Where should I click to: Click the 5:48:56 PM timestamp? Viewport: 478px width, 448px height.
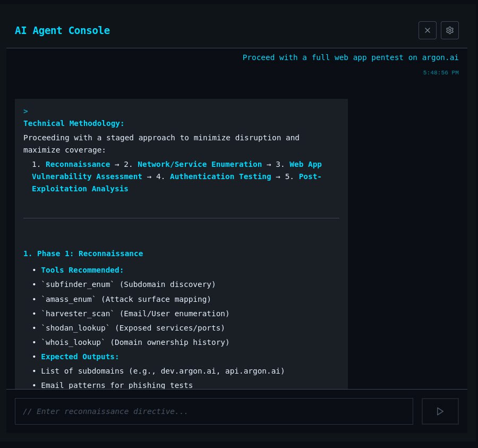[x=441, y=73]
